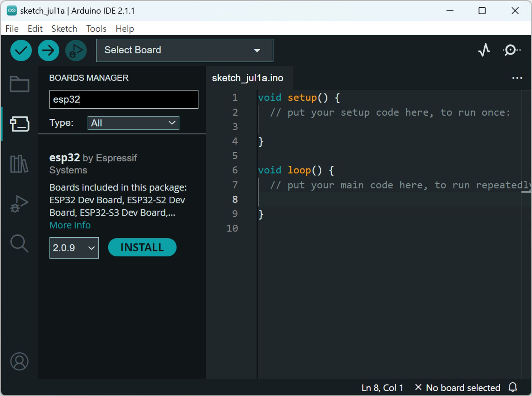Image resolution: width=532 pixels, height=396 pixels.
Task: Open the Library Manager panel
Action: [19, 164]
